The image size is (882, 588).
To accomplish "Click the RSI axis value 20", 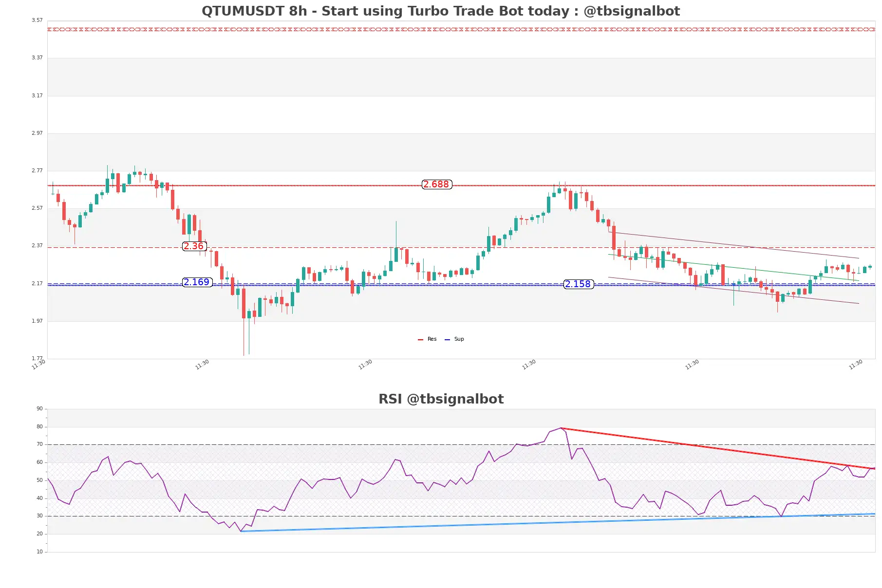I will pos(39,534).
